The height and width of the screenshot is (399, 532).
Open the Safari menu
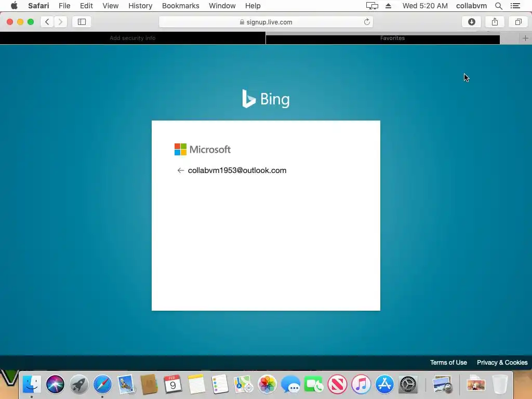pos(38,6)
